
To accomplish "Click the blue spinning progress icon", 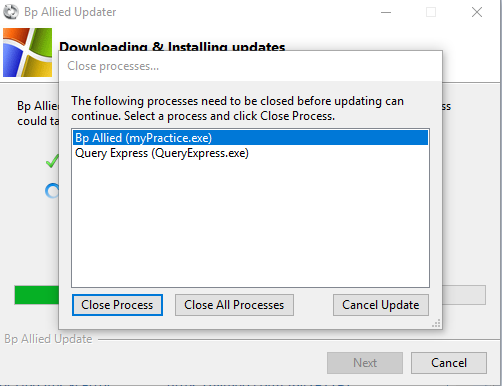I will 52,191.
